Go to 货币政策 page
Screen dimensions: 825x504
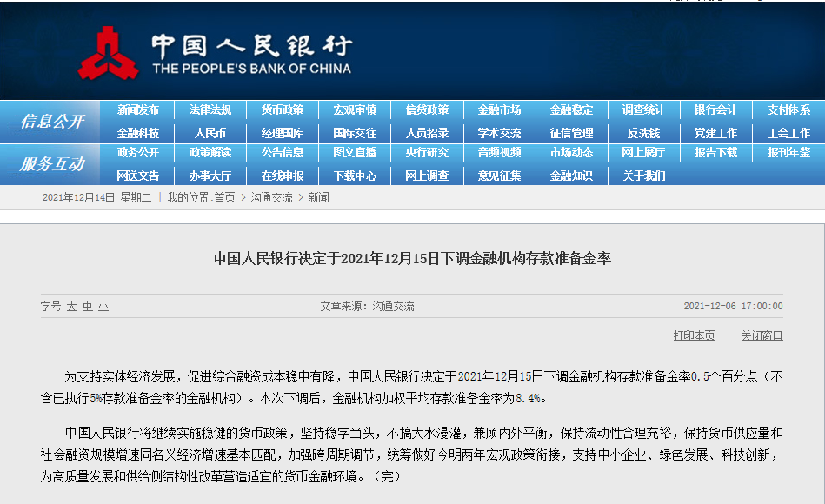point(283,110)
